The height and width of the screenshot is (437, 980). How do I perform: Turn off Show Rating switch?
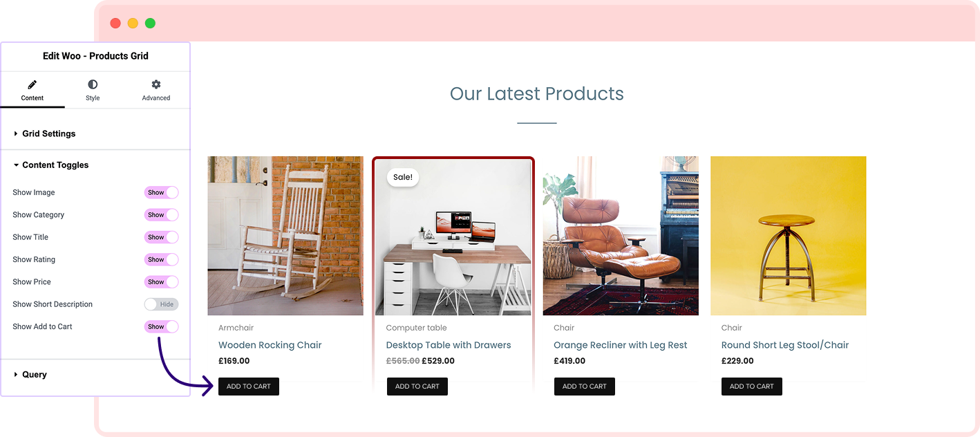point(161,259)
